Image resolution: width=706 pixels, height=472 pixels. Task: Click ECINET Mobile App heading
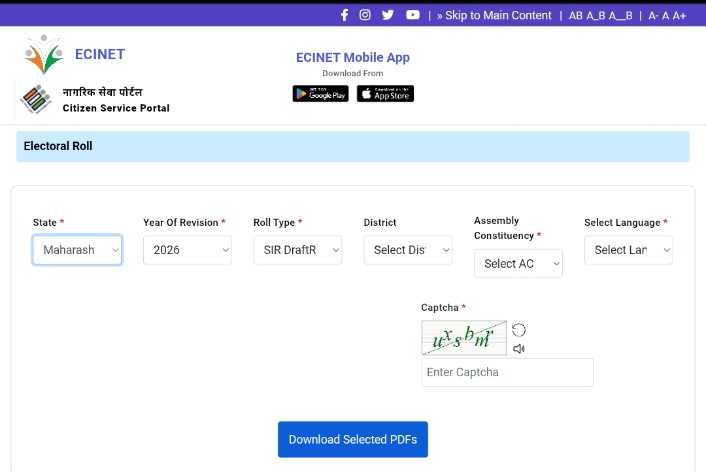[353, 58]
